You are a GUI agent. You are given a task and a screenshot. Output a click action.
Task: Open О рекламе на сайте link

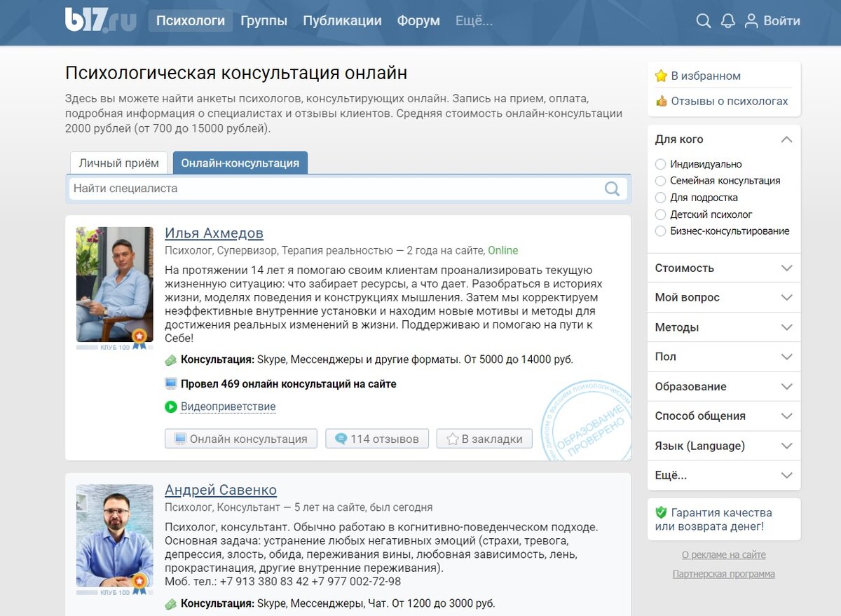point(724,554)
